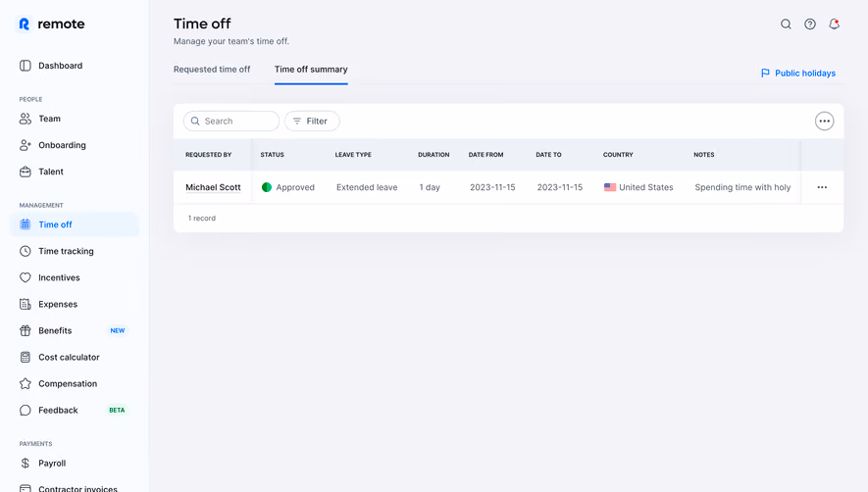Click the Feedback chat bubble icon
The image size is (868, 492).
(x=25, y=410)
